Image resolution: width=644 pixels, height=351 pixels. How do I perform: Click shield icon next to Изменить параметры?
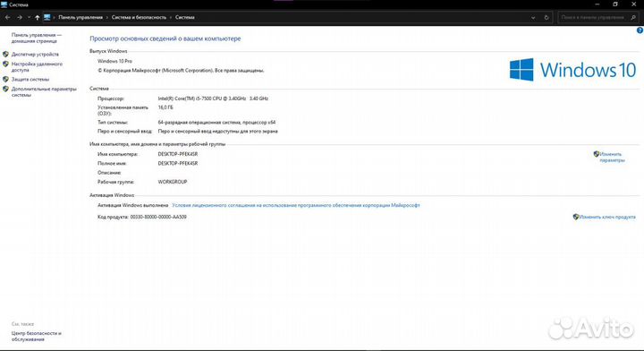tap(597, 154)
